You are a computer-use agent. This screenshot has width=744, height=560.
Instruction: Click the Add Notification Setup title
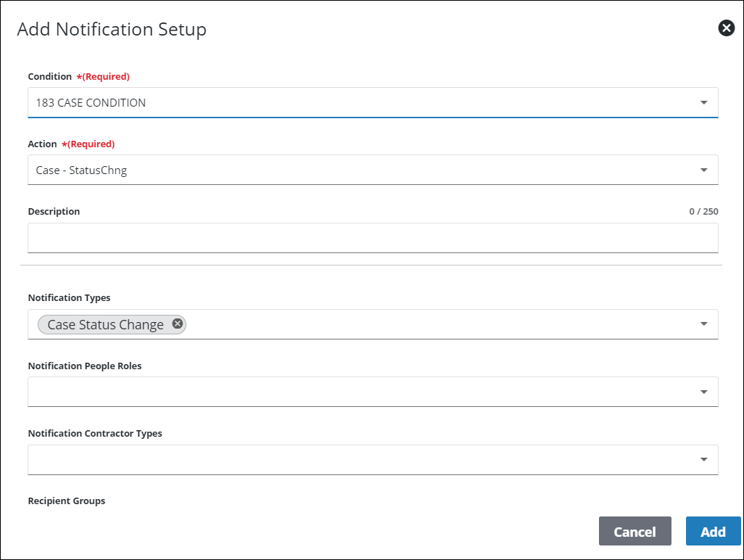pyautogui.click(x=112, y=30)
